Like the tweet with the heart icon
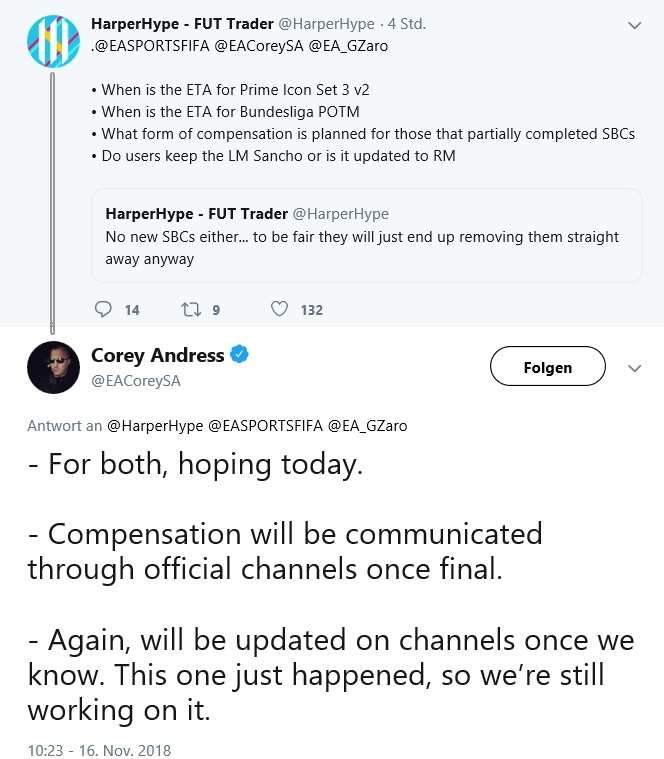664x759 pixels. coord(281,310)
